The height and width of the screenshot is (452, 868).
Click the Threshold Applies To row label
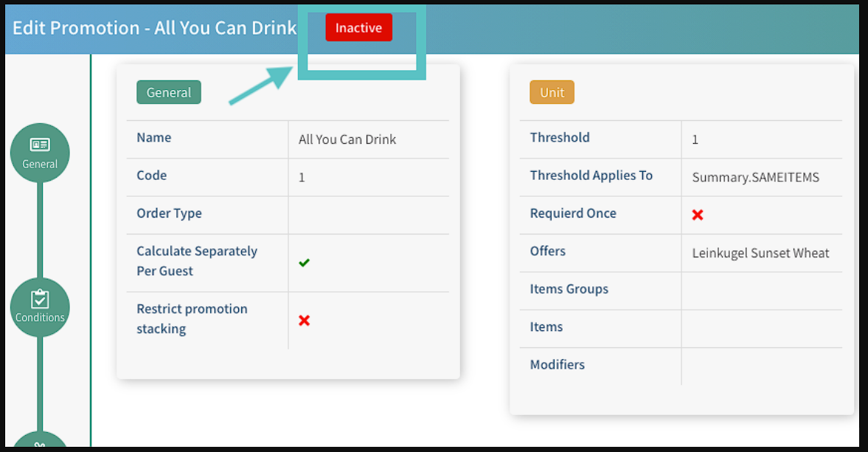tap(591, 175)
